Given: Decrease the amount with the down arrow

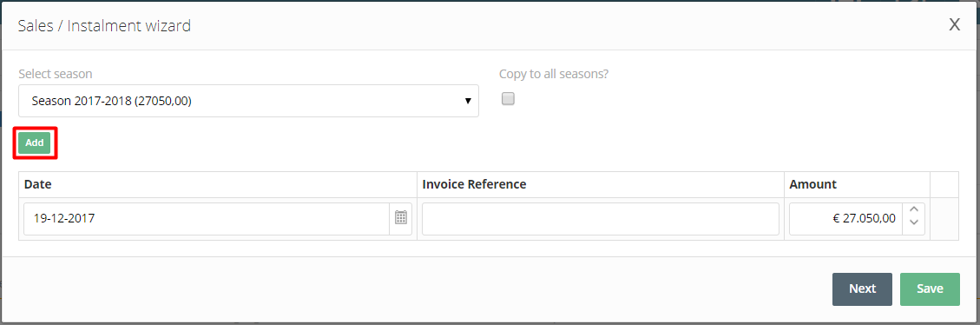Looking at the screenshot, I should [914, 222].
